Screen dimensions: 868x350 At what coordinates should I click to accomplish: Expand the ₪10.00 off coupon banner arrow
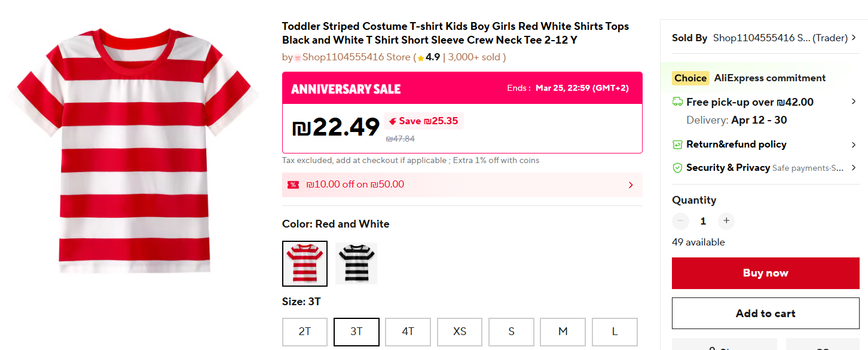pos(631,185)
